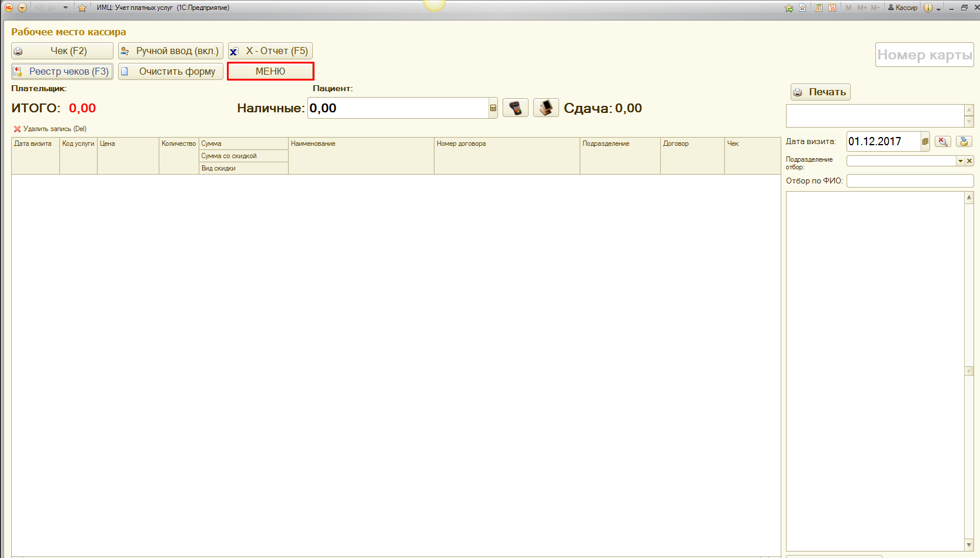Open the info help icon
The width and height of the screenshot is (980, 558).
click(x=928, y=8)
